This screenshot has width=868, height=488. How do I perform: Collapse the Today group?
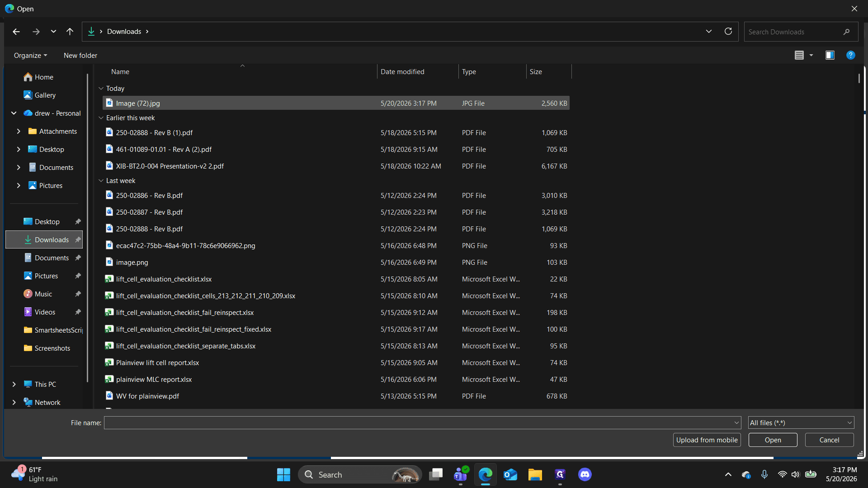[x=101, y=89]
